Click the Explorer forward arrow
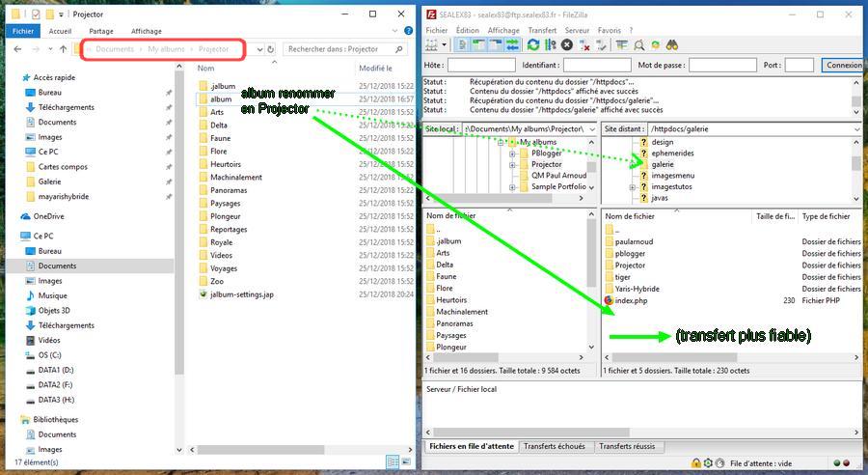The image size is (868, 475). point(36,49)
